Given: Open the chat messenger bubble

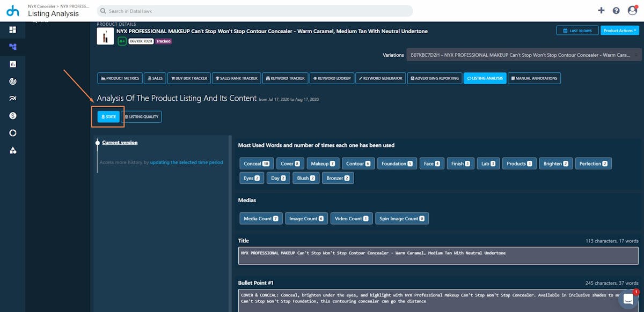Looking at the screenshot, I should coord(628,299).
